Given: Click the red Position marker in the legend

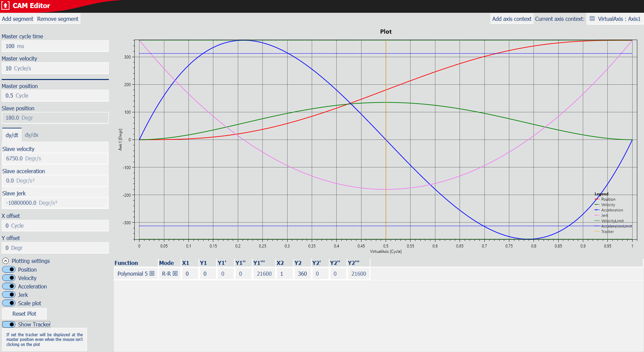Looking at the screenshot, I should click(x=597, y=199).
